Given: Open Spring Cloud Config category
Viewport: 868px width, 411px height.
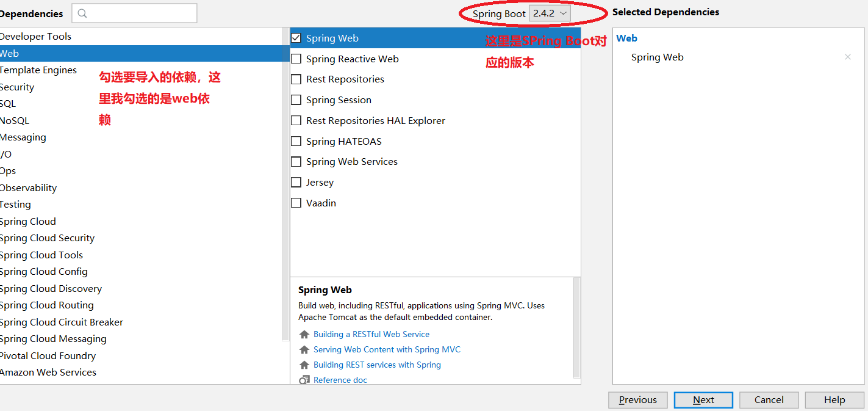Looking at the screenshot, I should coord(141,272).
